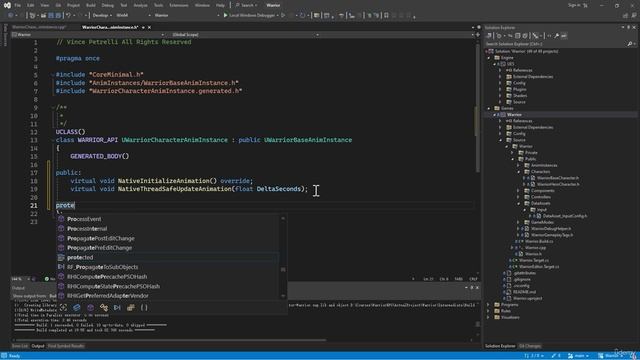Open WarriorBaseCharacter.h in Solution Explorer
Screen dimensions: 640x360
point(558,178)
